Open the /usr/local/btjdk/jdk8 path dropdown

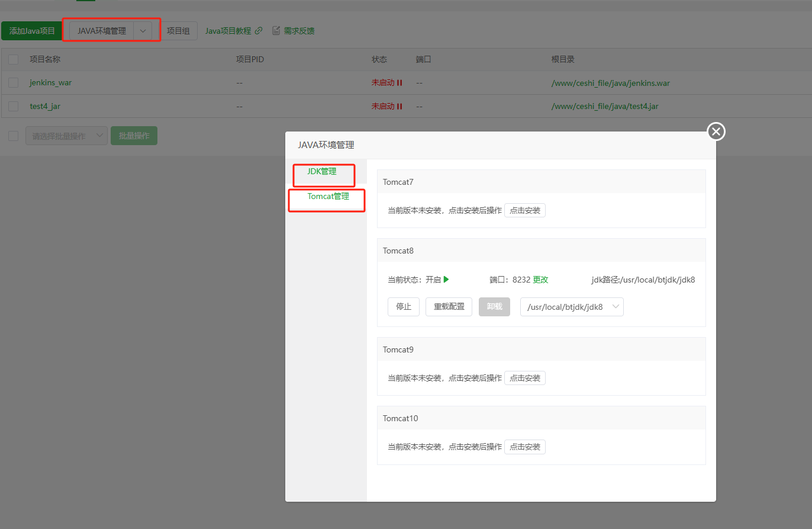(x=572, y=307)
